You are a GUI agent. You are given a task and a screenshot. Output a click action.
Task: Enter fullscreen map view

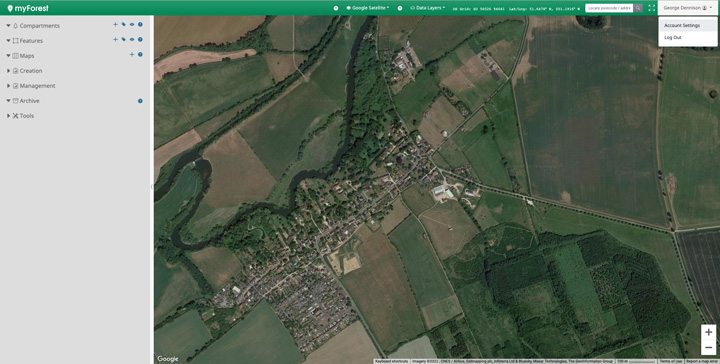pos(652,8)
